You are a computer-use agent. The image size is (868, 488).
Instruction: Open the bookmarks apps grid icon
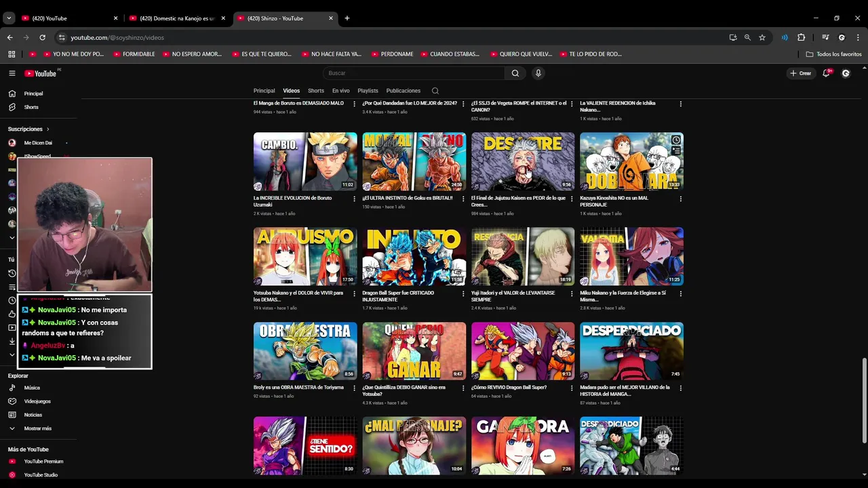[x=12, y=54]
